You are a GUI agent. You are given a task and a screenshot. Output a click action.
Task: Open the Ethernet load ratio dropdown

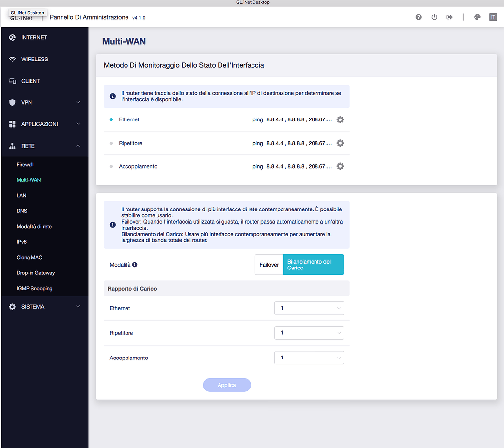point(309,308)
